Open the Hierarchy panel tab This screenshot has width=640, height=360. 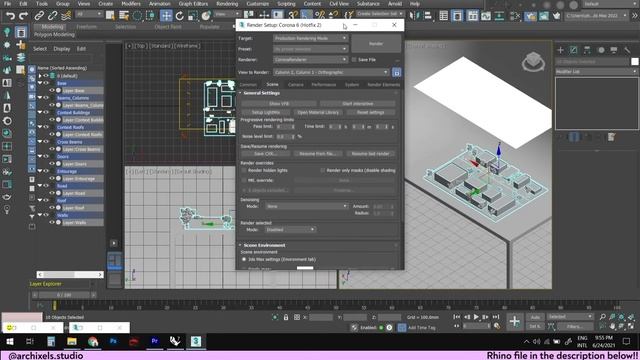(587, 50)
